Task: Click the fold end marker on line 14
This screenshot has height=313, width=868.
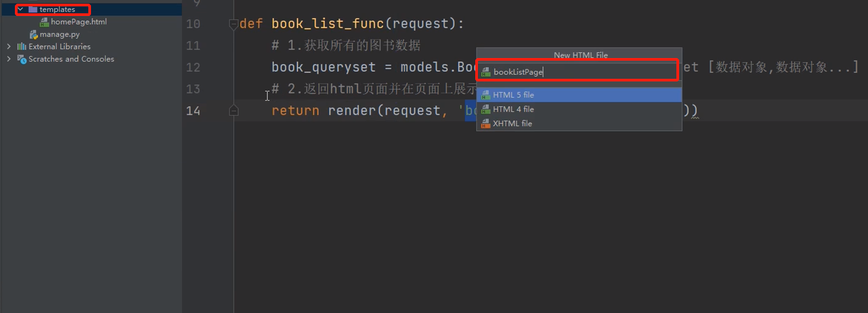Action: (x=233, y=111)
